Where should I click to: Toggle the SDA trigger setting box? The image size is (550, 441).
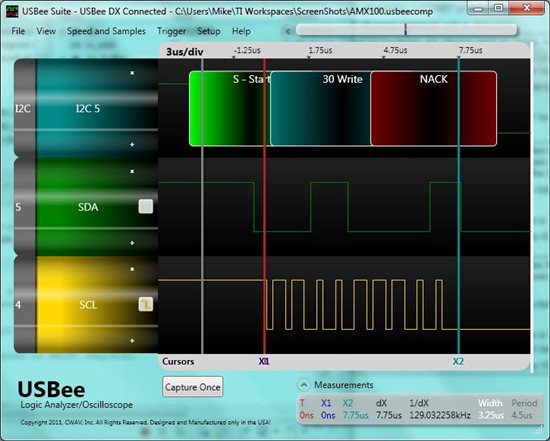146,206
